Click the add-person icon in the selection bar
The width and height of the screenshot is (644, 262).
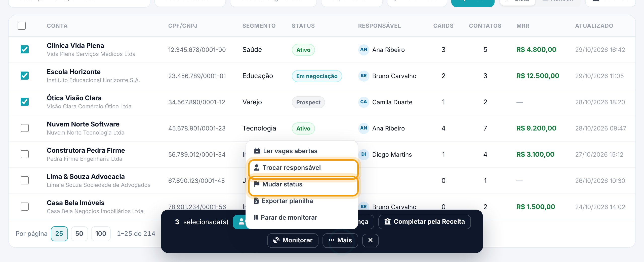242,222
